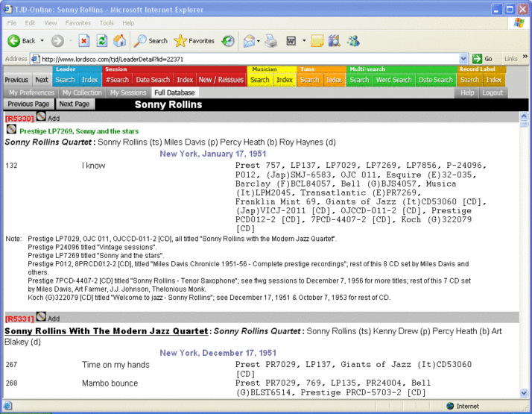Image resolution: width=532 pixels, height=414 pixels.
Task: Click the status bar page icon
Action: tap(7, 406)
